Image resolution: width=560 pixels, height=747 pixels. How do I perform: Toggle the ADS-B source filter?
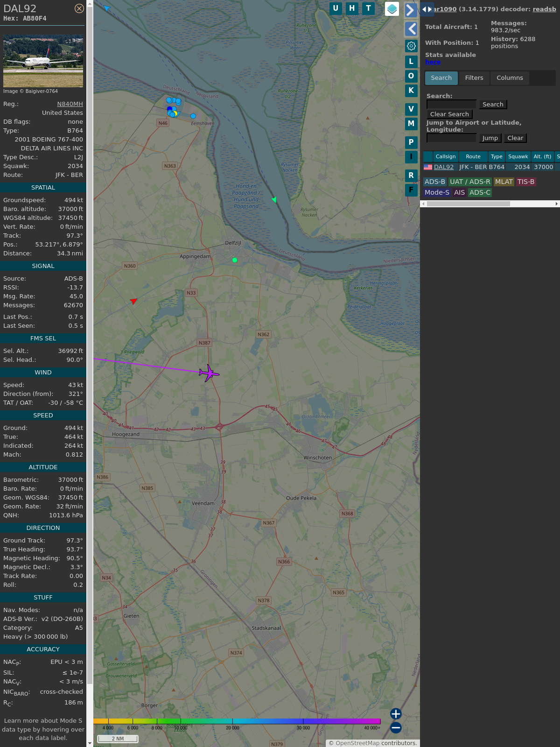434,182
